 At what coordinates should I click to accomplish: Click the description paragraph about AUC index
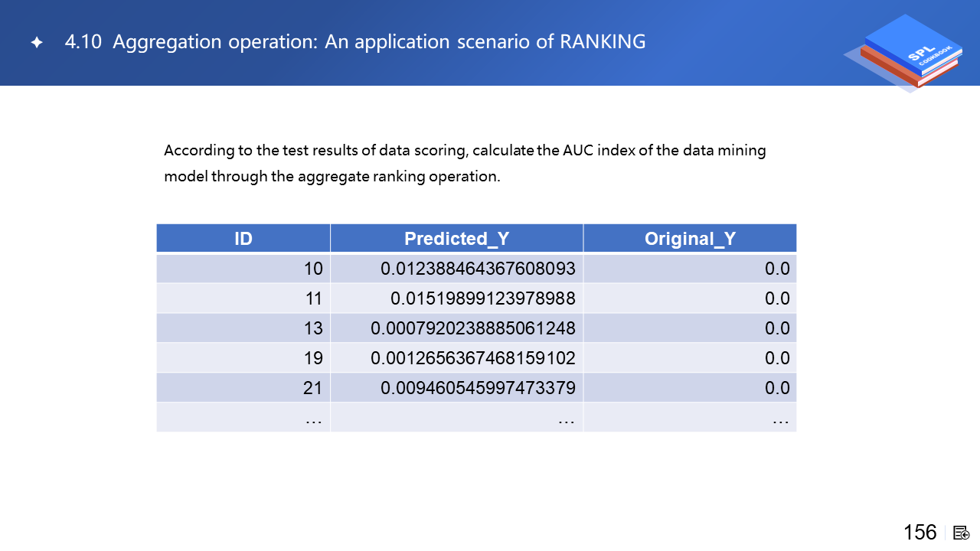pyautogui.click(x=465, y=163)
